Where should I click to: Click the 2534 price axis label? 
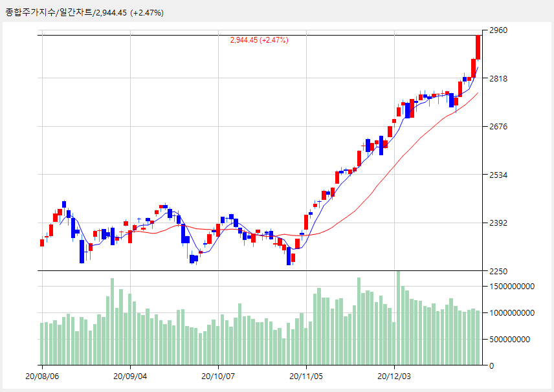[498, 175]
